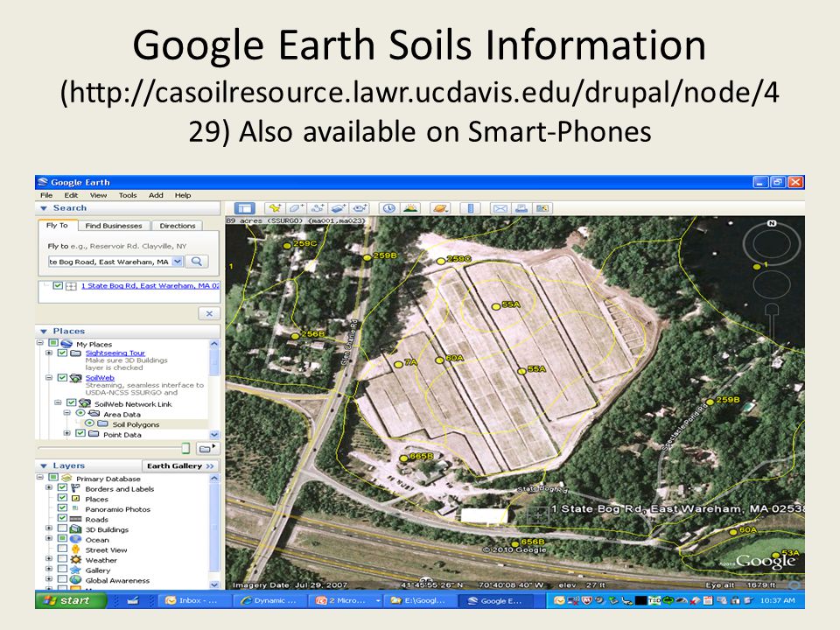Click the 7A soil map marker
This screenshot has width=840, height=630.
[398, 364]
